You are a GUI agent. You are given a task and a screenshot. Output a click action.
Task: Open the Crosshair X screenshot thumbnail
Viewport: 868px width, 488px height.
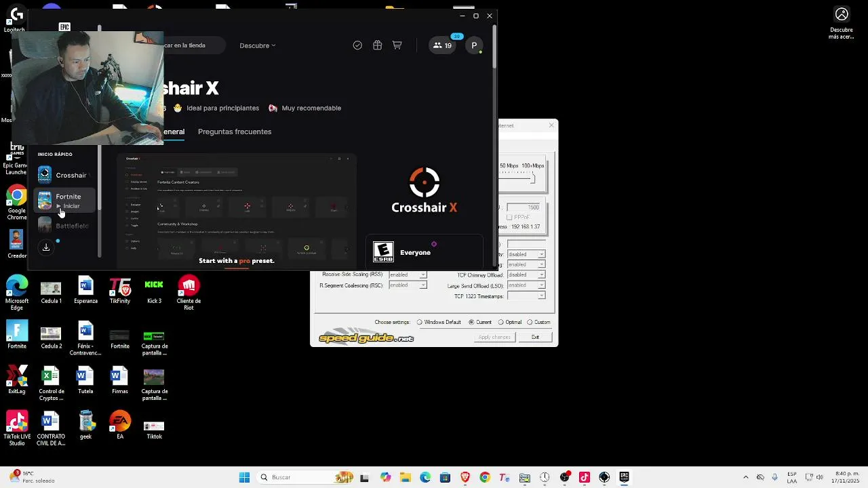click(x=237, y=211)
